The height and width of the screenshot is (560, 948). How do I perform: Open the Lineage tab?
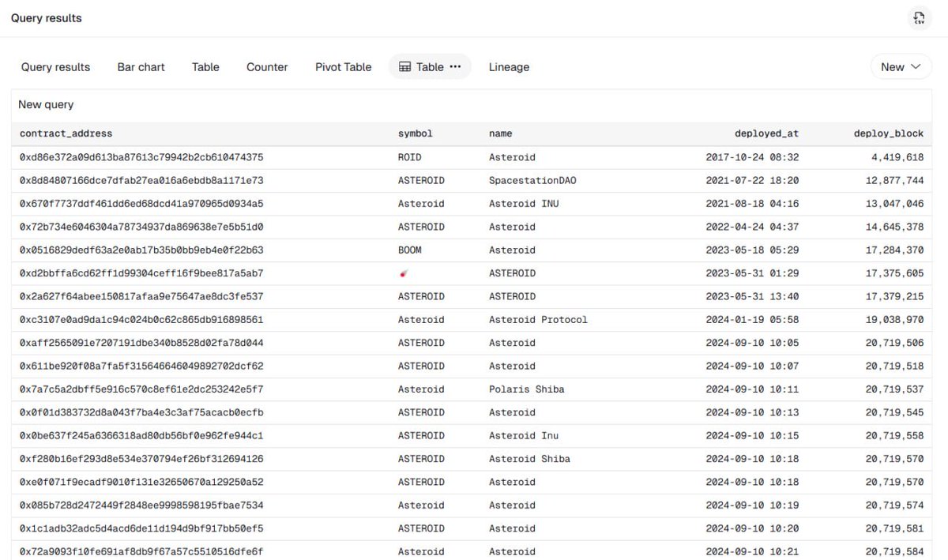509,67
